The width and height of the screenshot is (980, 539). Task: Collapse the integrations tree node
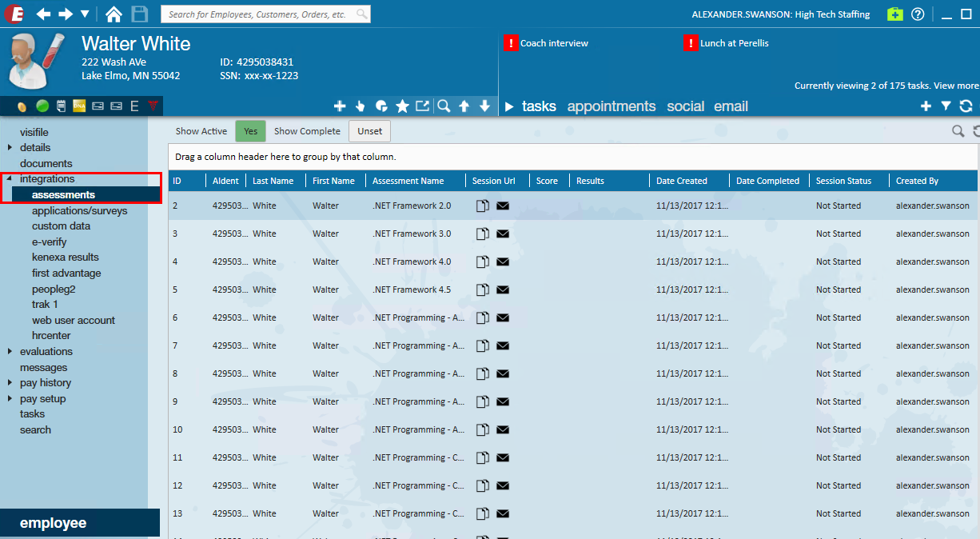[10, 179]
